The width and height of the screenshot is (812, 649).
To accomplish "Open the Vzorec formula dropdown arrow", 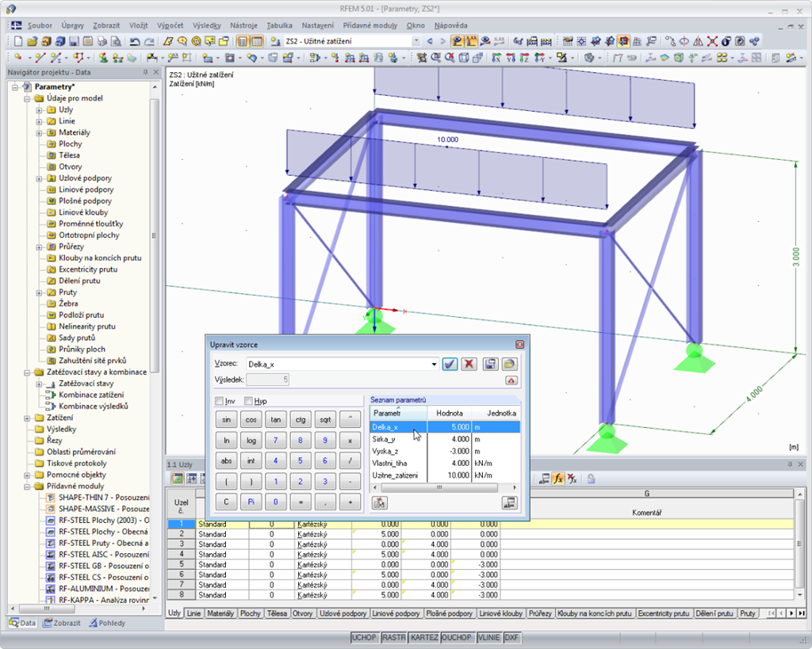I will (x=434, y=365).
